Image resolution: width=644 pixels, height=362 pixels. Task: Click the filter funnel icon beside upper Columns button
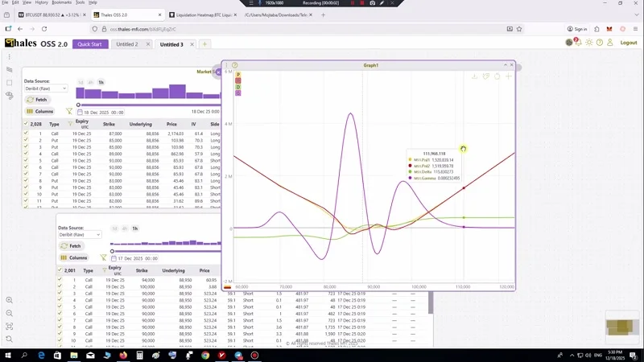pos(68,111)
